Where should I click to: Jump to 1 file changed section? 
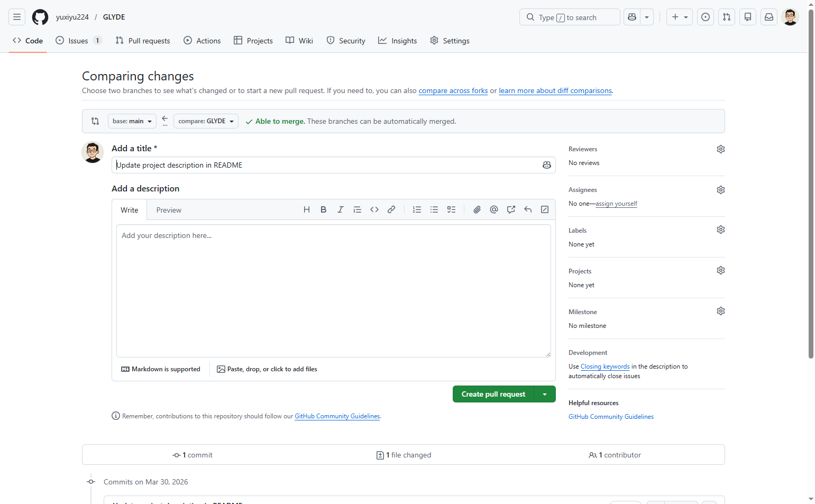click(404, 455)
